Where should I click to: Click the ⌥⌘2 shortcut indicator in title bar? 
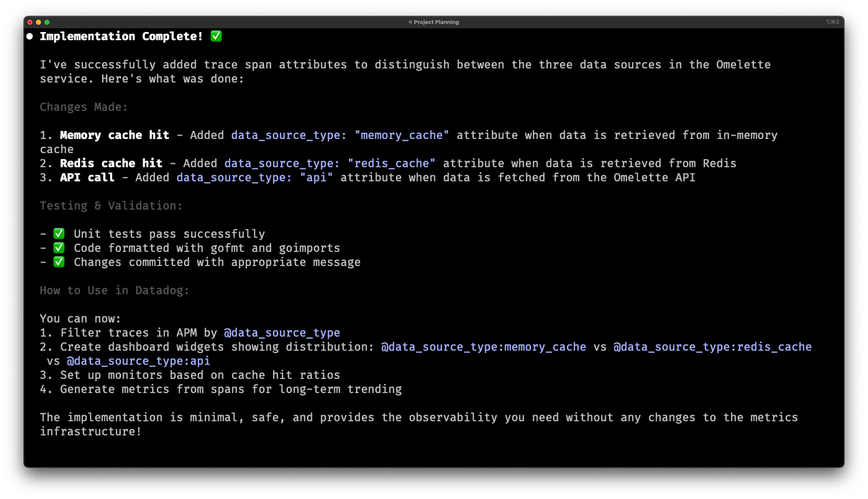click(832, 22)
